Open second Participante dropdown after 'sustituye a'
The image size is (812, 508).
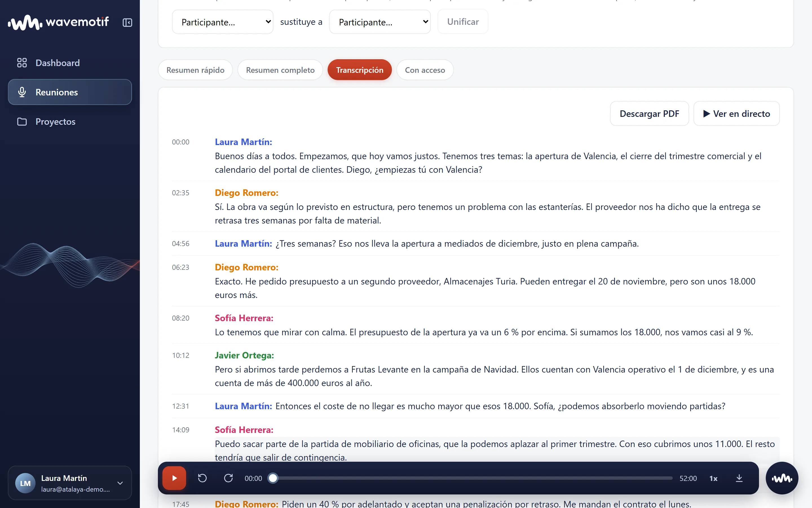tap(380, 22)
